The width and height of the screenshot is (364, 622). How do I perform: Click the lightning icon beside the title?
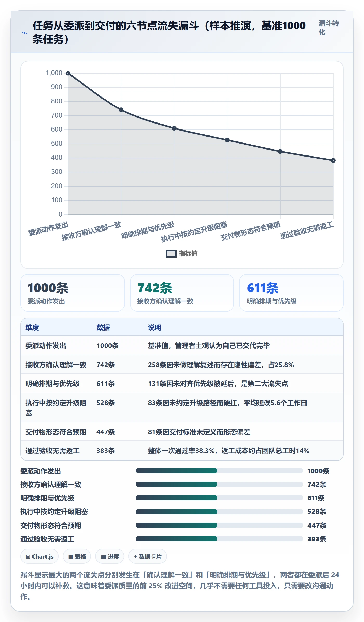[x=24, y=33]
